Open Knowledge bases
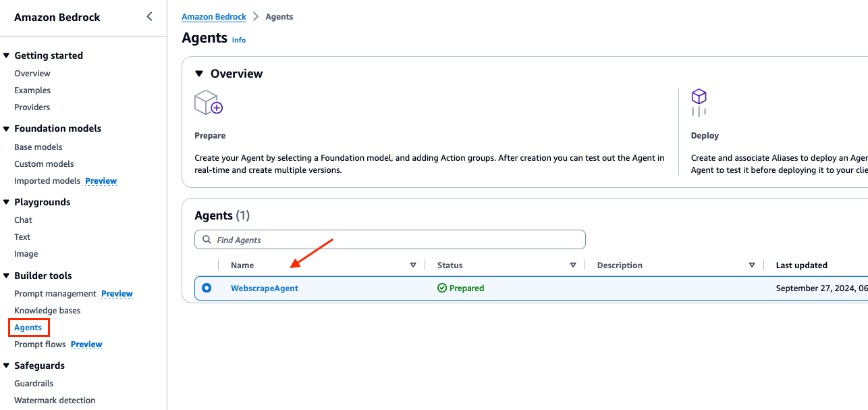 pyautogui.click(x=47, y=311)
